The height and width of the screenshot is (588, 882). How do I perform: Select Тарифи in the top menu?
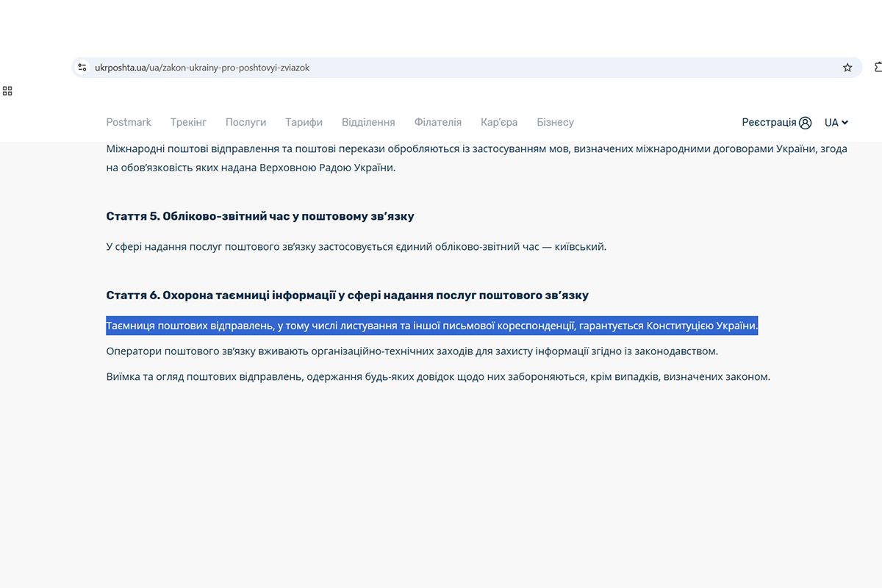pyautogui.click(x=304, y=123)
